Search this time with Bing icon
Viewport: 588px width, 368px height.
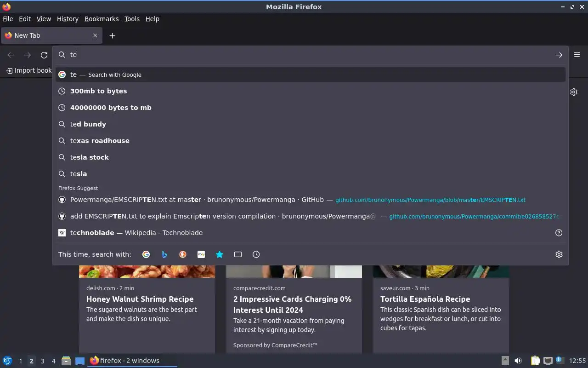tap(164, 254)
